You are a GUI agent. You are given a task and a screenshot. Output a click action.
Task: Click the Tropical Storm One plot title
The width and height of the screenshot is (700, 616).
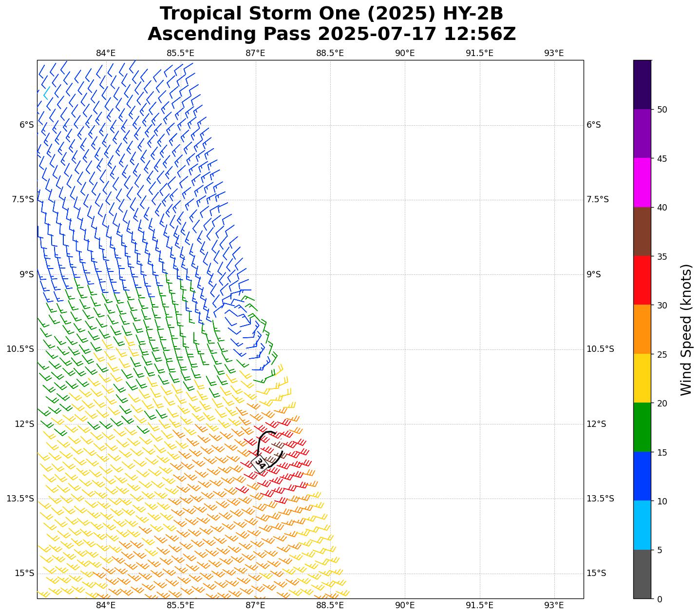click(x=331, y=14)
